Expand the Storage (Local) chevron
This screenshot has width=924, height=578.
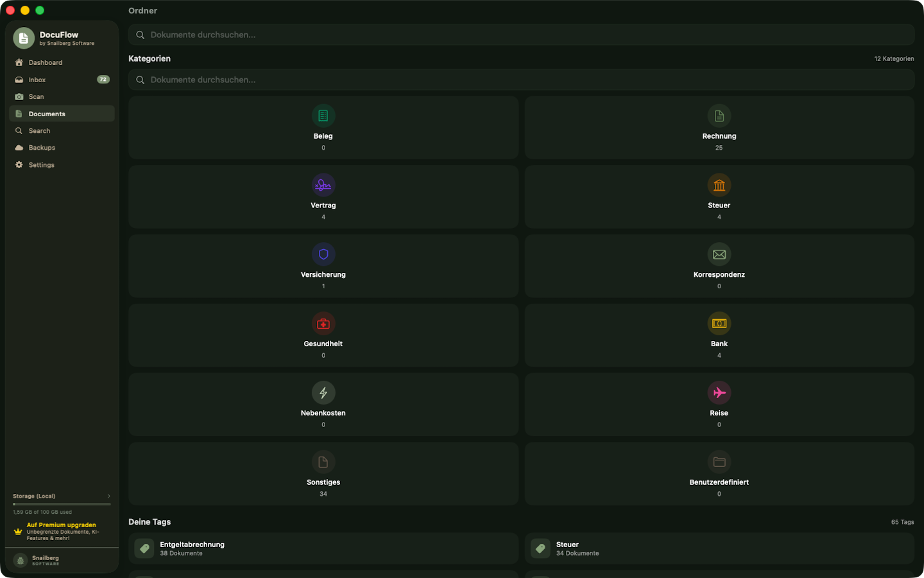pyautogui.click(x=109, y=496)
